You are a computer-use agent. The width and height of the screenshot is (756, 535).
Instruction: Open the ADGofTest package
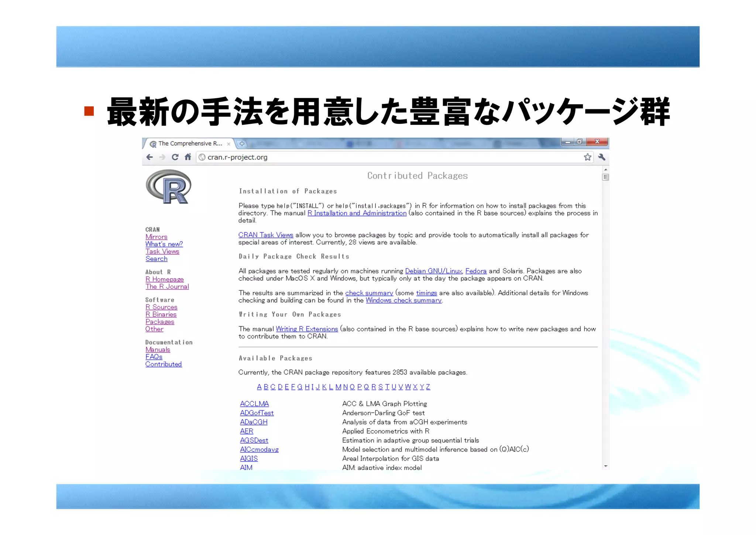coord(257,413)
